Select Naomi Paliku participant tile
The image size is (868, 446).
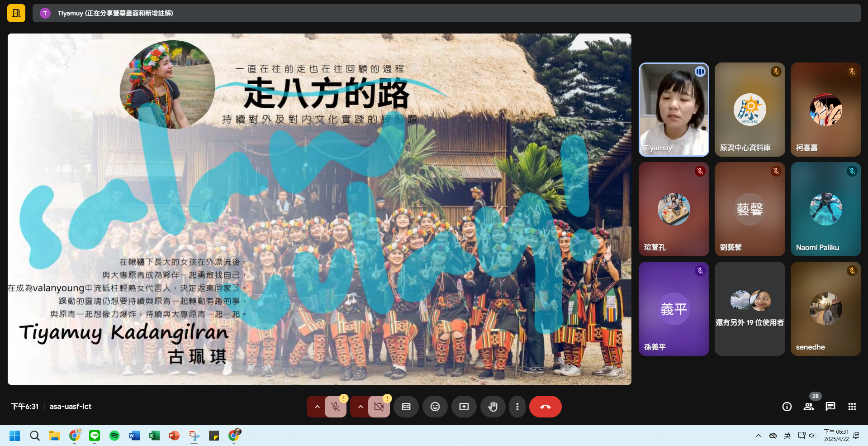826,209
